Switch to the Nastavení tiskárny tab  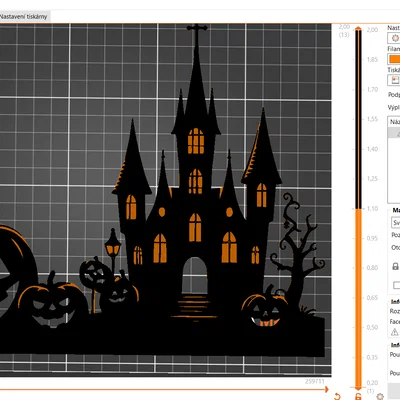tap(24, 16)
